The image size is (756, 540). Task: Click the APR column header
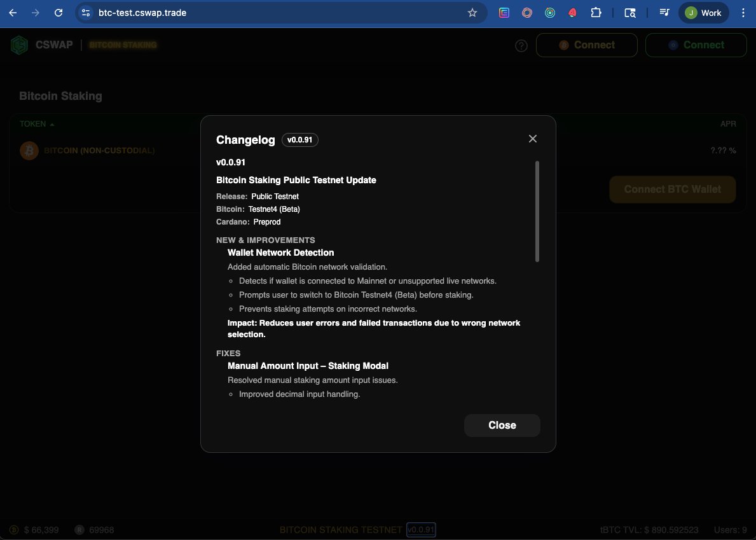click(x=728, y=124)
